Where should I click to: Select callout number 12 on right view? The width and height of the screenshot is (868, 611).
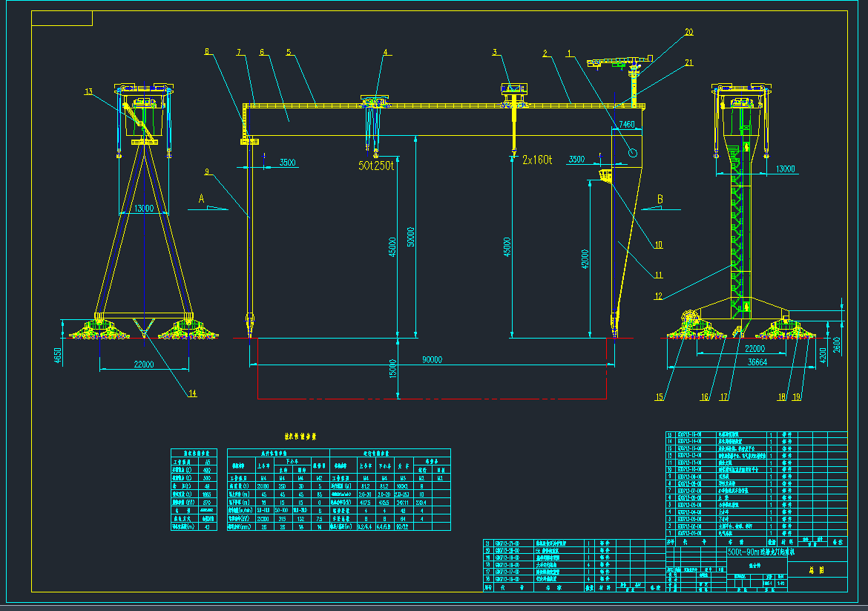[658, 296]
